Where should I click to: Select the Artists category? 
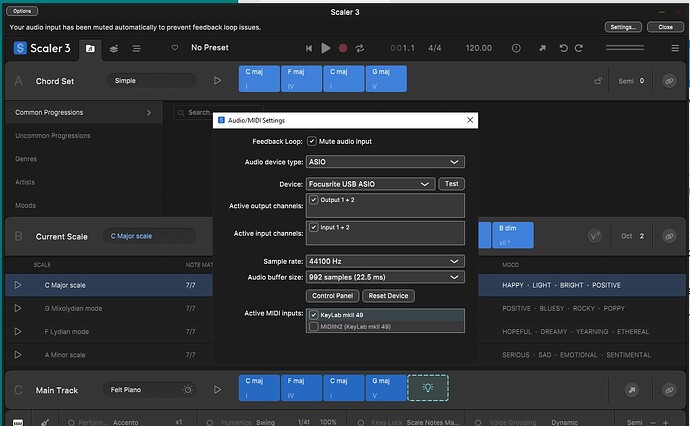84,182
